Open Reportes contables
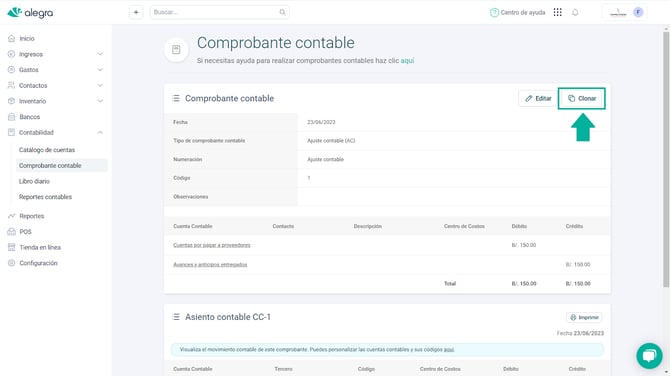 click(x=45, y=197)
